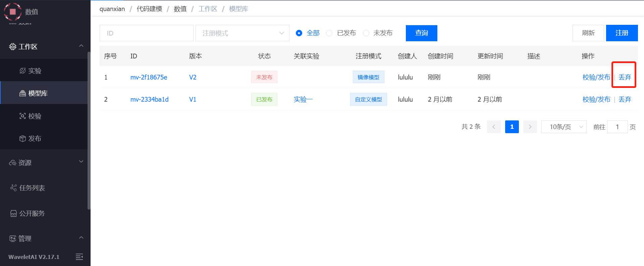Viewport: 644px width, 266px height.
Task: Open the 发布 menu item
Action: 44,138
